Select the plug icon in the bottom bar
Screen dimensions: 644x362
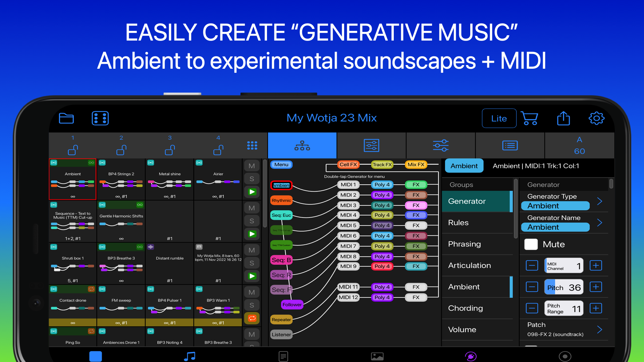(471, 356)
